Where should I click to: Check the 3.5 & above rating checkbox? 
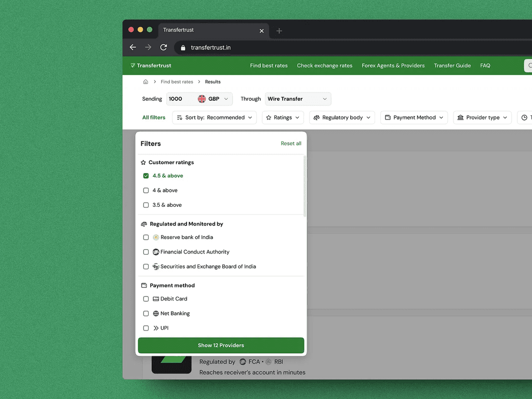(146, 205)
